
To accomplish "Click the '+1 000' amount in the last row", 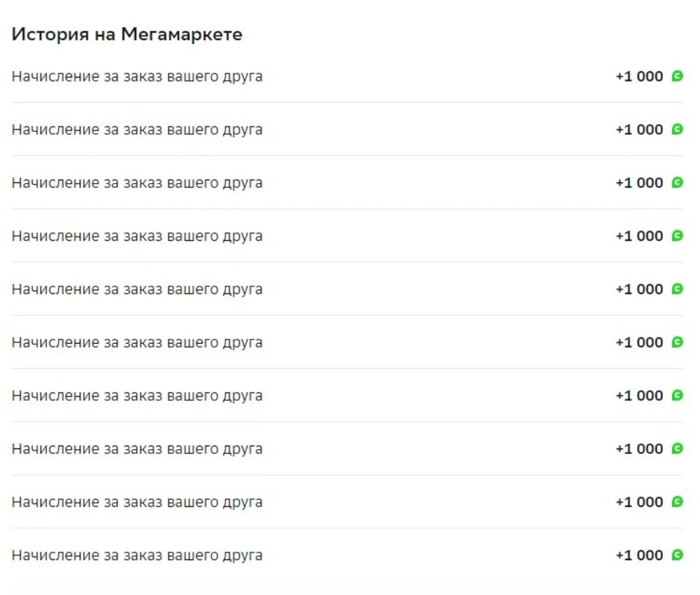I will click(639, 555).
